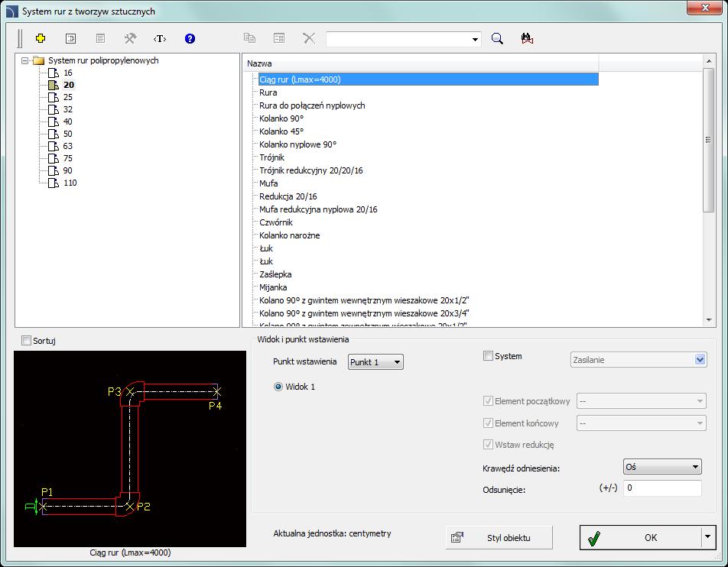
Task: Close the dialog window
Action: [x=705, y=8]
